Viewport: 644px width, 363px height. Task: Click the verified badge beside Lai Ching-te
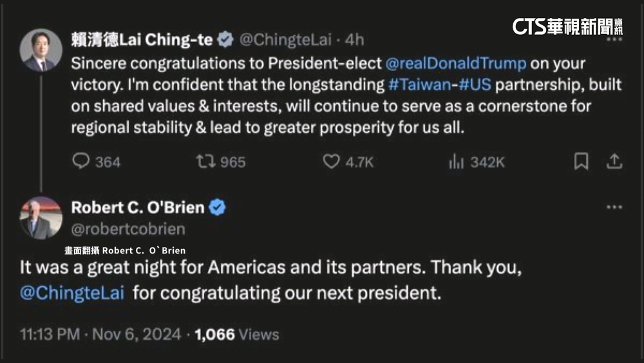point(225,40)
